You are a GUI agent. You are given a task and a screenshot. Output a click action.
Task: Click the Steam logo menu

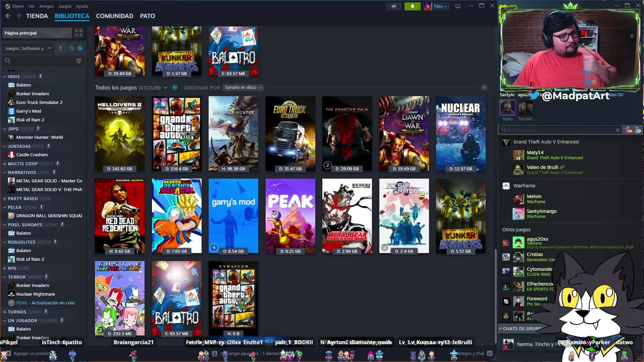[14, 6]
